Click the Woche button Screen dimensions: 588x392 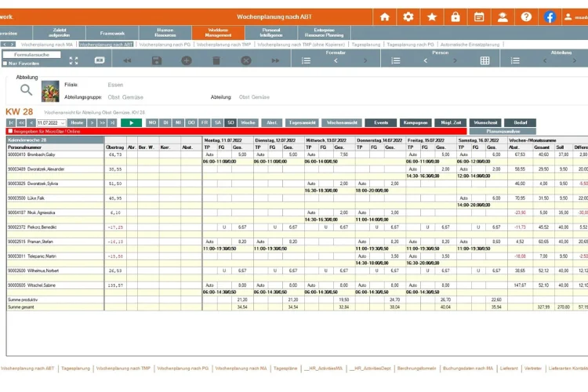[x=248, y=122]
